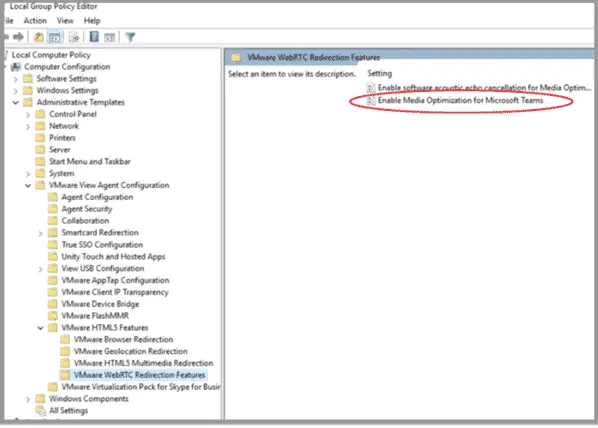Select VMware WebRTC Redirection Features

coord(139,375)
